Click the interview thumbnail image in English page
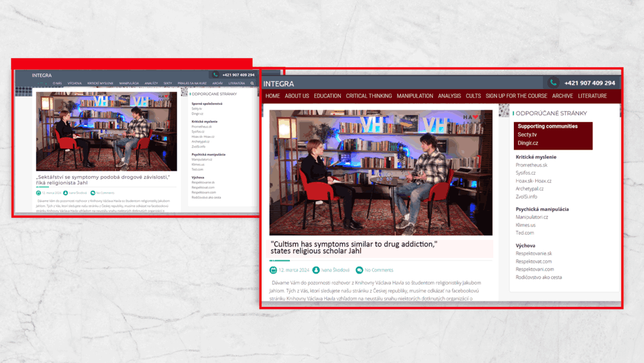The image size is (644, 363). coord(381,172)
